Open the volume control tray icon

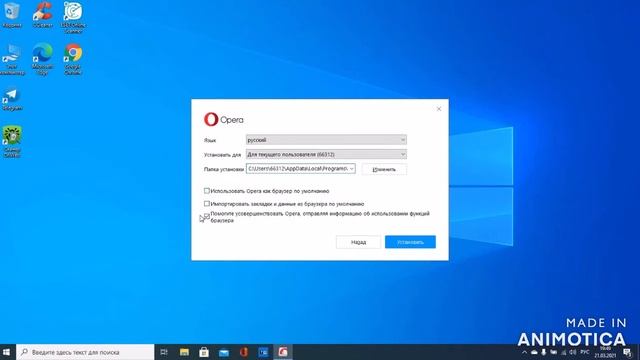(573, 352)
